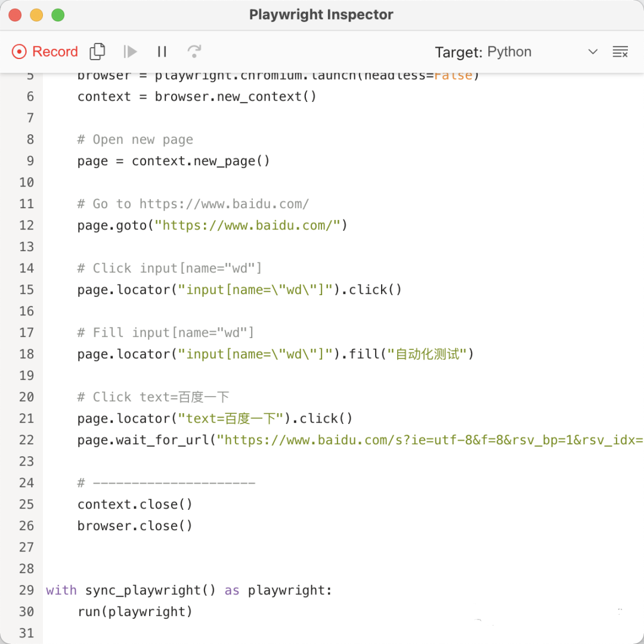The height and width of the screenshot is (644, 644).
Task: Click the clear-lines icon beside Target
Action: pos(620,52)
